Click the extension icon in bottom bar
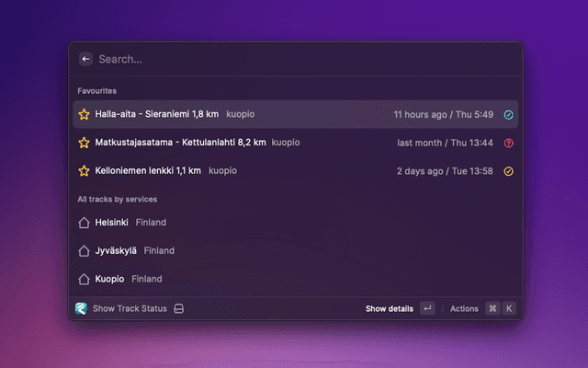The height and width of the screenshot is (368, 588). coord(82,308)
